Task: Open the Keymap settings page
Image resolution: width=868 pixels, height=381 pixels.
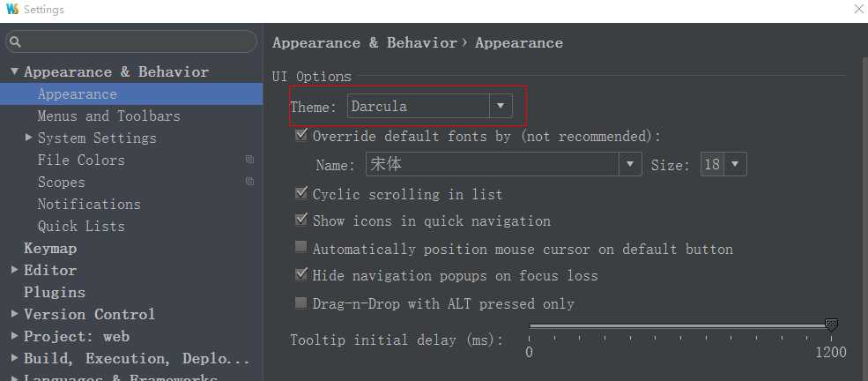Action: tap(50, 248)
